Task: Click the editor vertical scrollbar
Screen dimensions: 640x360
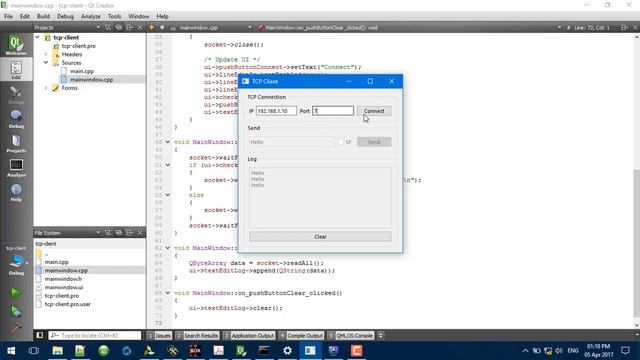Action: pos(636,243)
